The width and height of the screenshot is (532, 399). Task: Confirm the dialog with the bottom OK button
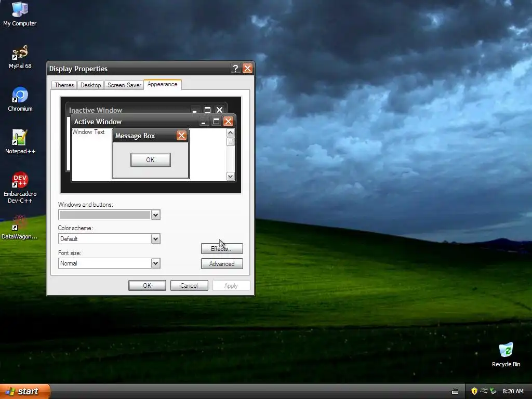(147, 286)
